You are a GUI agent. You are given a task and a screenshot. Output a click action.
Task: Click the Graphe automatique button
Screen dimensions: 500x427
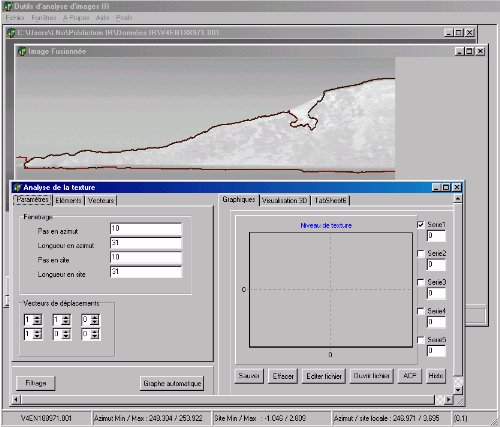click(x=172, y=383)
